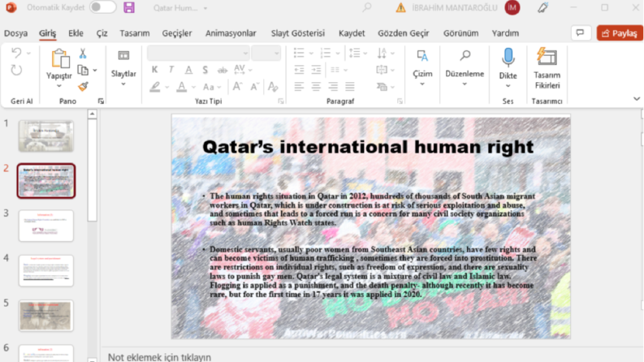The height and width of the screenshot is (362, 644).
Task: Select slide 1 thumbnail
Action: 46,136
